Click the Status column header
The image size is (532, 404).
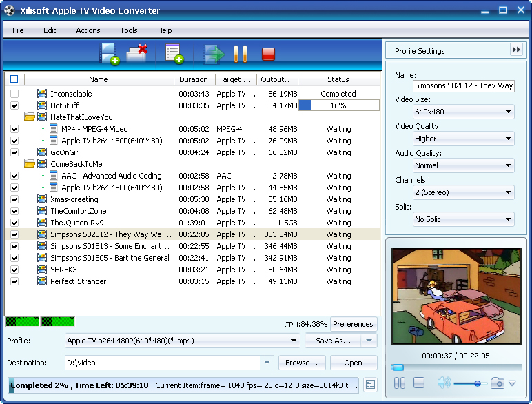pyautogui.click(x=338, y=79)
